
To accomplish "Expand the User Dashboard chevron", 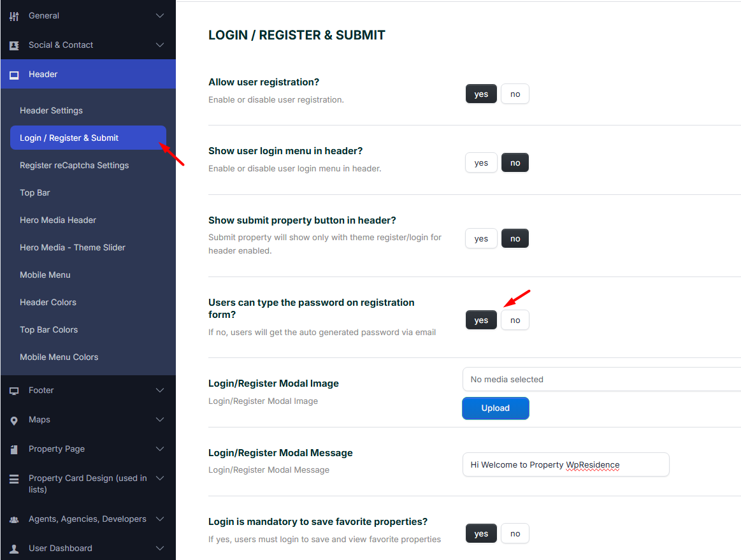I will tap(160, 549).
